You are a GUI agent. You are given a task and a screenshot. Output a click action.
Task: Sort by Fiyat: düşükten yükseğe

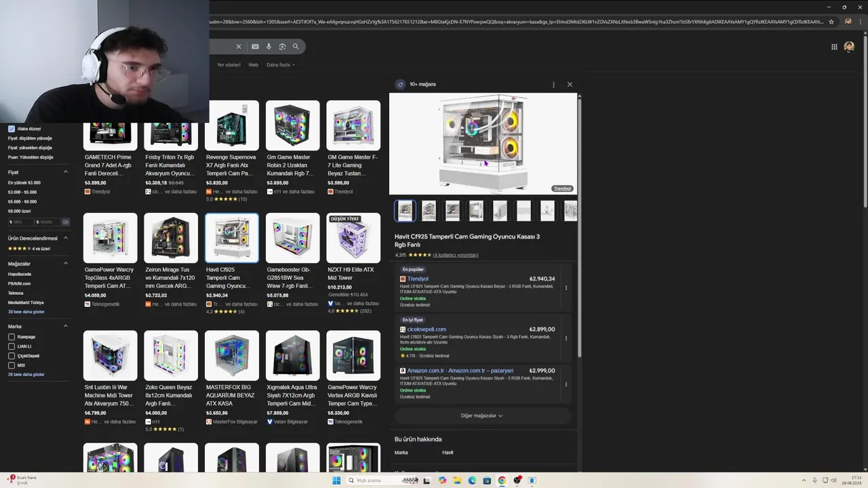click(x=30, y=138)
